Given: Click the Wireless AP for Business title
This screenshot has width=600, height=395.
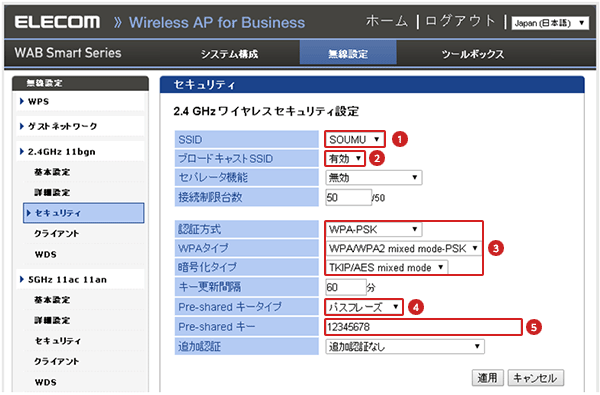Looking at the screenshot, I should point(217,23).
